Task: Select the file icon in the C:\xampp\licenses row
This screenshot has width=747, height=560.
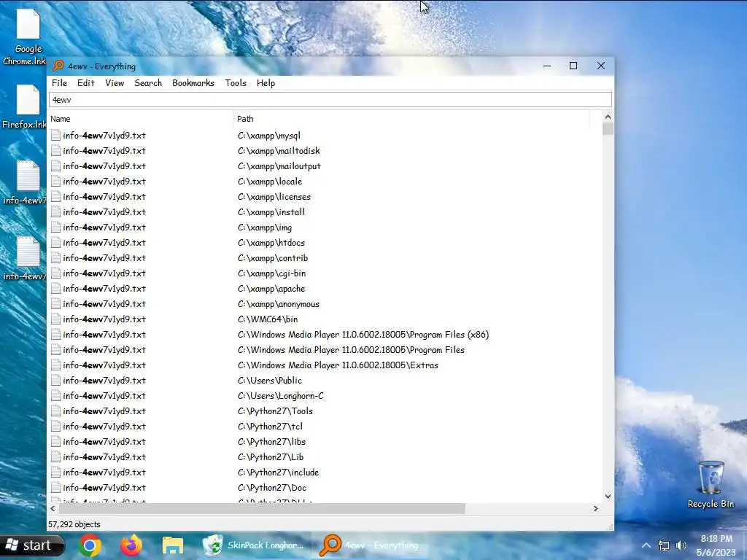Action: (x=55, y=197)
